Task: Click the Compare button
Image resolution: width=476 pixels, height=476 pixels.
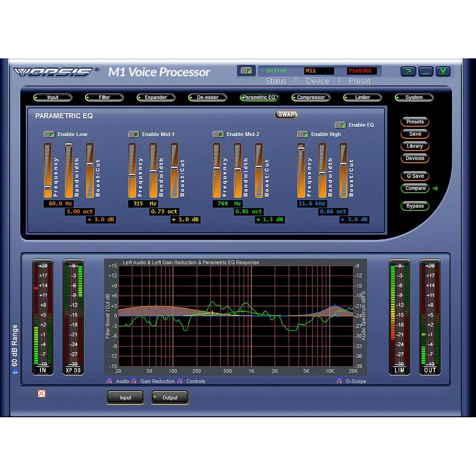Action: tap(415, 188)
